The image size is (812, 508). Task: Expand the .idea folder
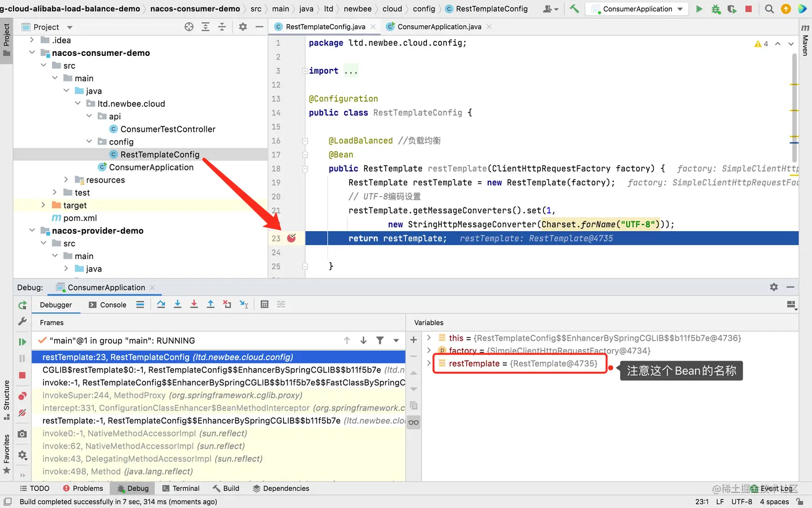pos(32,40)
